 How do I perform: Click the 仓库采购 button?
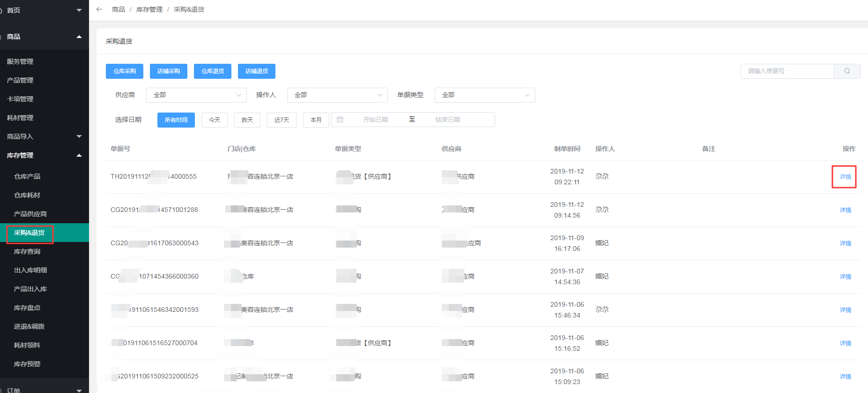pyautogui.click(x=125, y=71)
